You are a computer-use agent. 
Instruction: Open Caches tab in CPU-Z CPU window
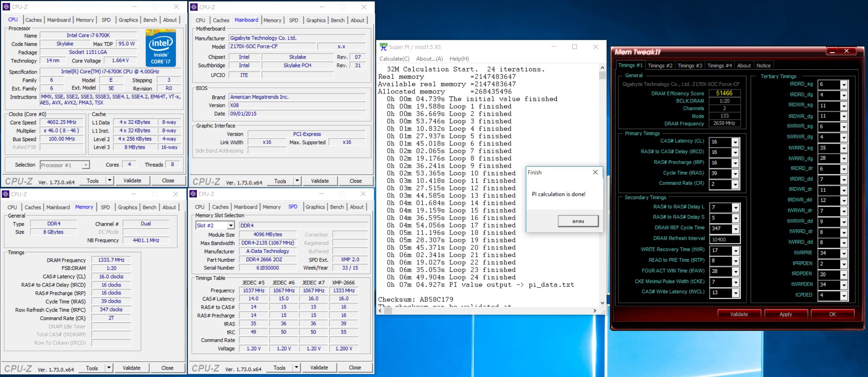(33, 20)
